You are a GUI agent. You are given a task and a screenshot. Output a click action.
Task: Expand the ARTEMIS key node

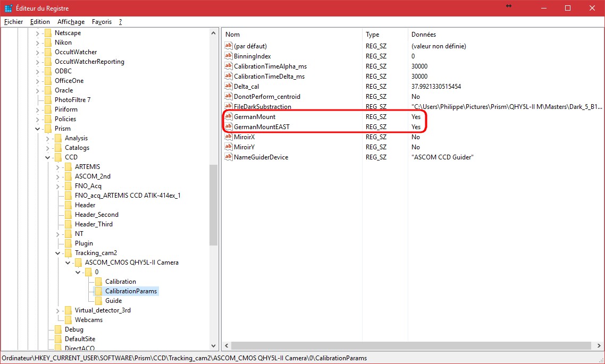(58, 167)
